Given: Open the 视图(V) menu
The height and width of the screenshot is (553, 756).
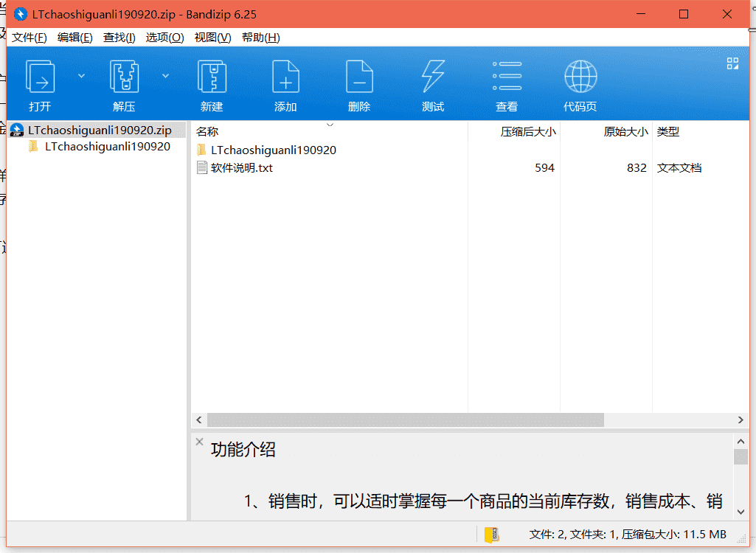Looking at the screenshot, I should 212,38.
